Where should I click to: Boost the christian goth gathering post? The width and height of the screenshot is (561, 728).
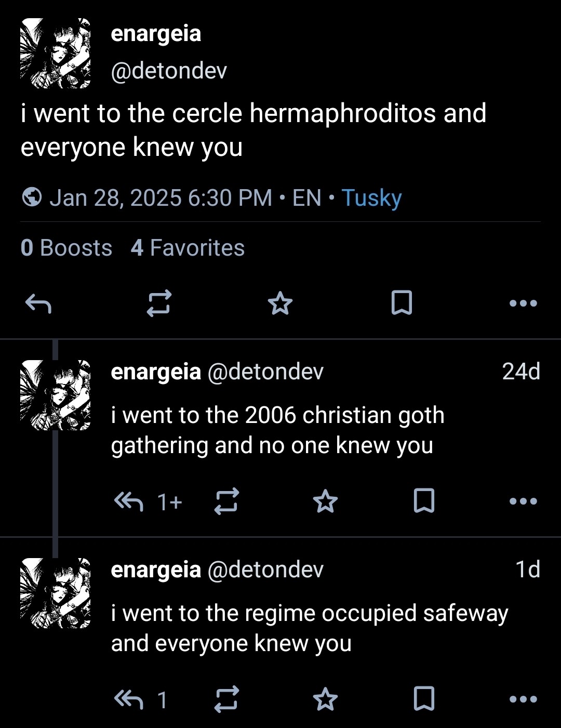coord(227,501)
